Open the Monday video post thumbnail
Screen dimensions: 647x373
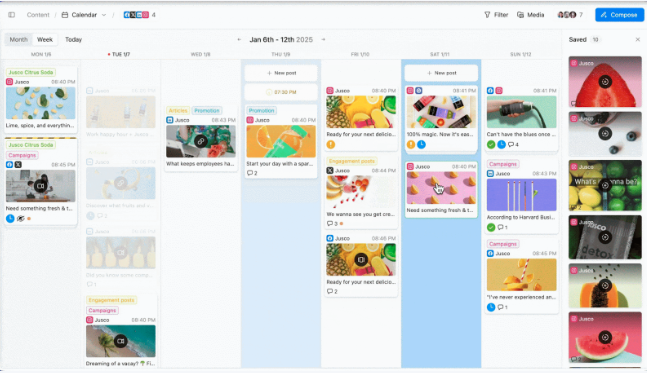point(40,186)
